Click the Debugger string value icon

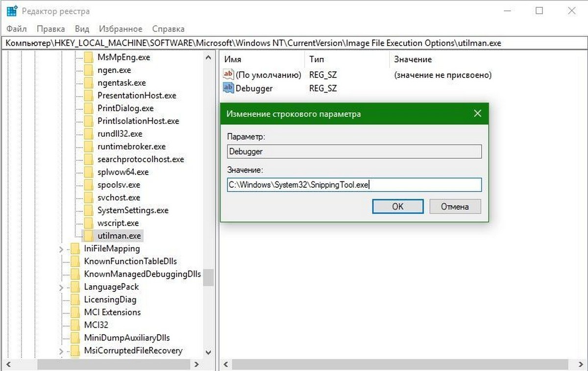[228, 88]
